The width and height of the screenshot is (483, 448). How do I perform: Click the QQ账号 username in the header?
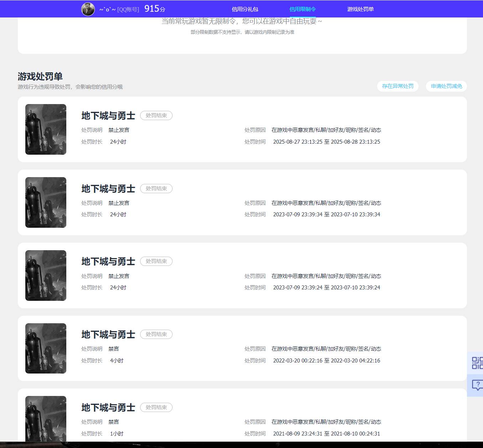[x=119, y=10]
